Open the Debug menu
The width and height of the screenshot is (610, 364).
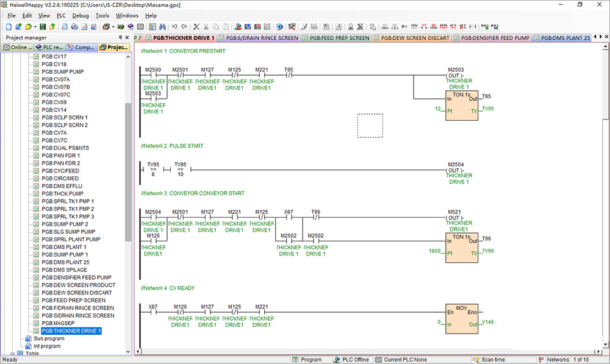pos(81,16)
